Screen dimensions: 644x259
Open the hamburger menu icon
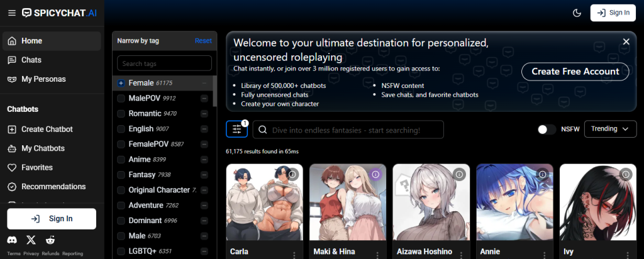[x=12, y=13]
